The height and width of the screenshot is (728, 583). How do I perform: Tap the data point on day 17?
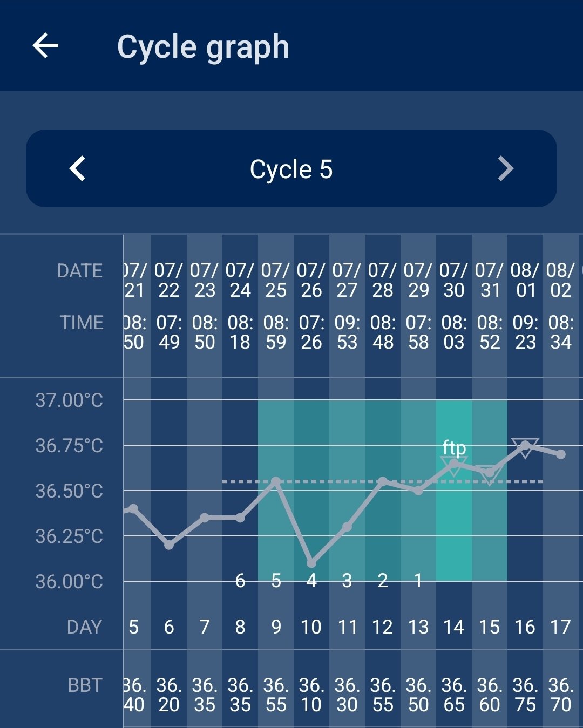[x=561, y=454]
